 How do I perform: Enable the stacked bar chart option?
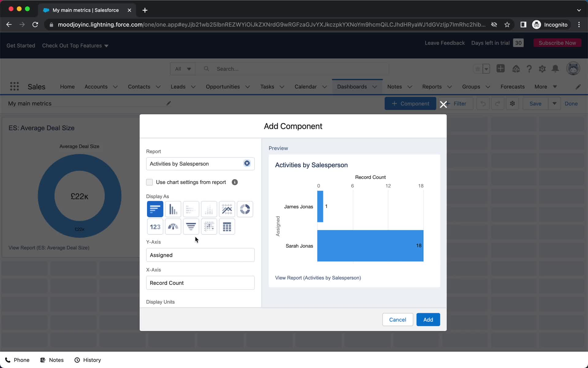[190, 209]
